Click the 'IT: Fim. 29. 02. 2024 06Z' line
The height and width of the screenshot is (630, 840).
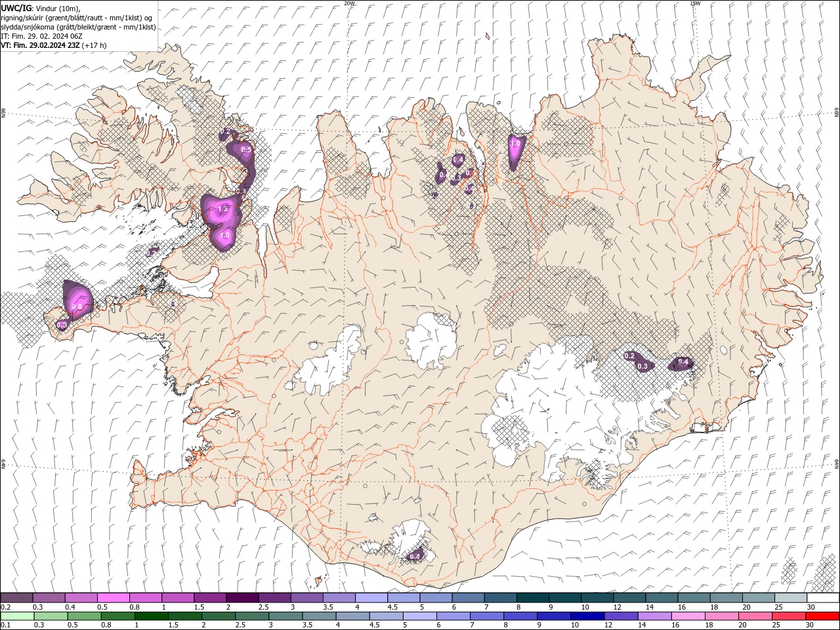tap(41, 36)
